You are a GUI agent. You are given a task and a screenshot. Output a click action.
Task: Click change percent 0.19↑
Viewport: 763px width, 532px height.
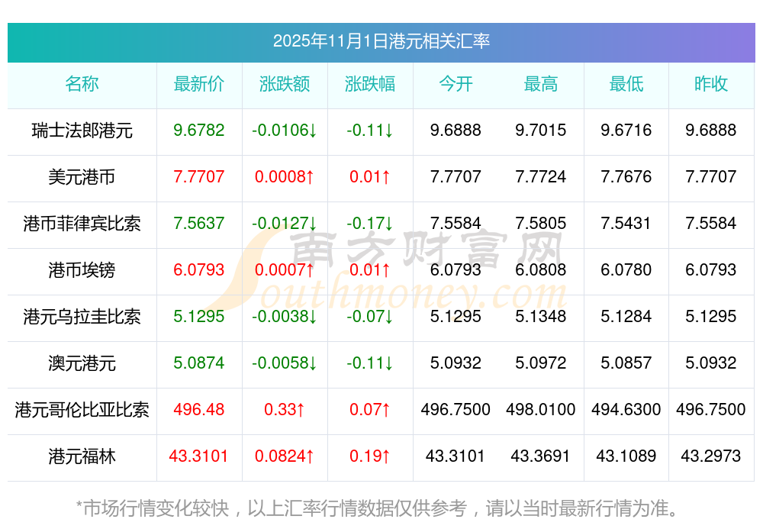coord(370,456)
